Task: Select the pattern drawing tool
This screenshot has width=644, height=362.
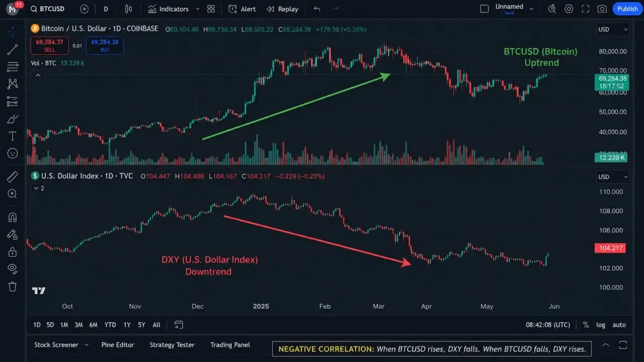Action: pos(13,84)
